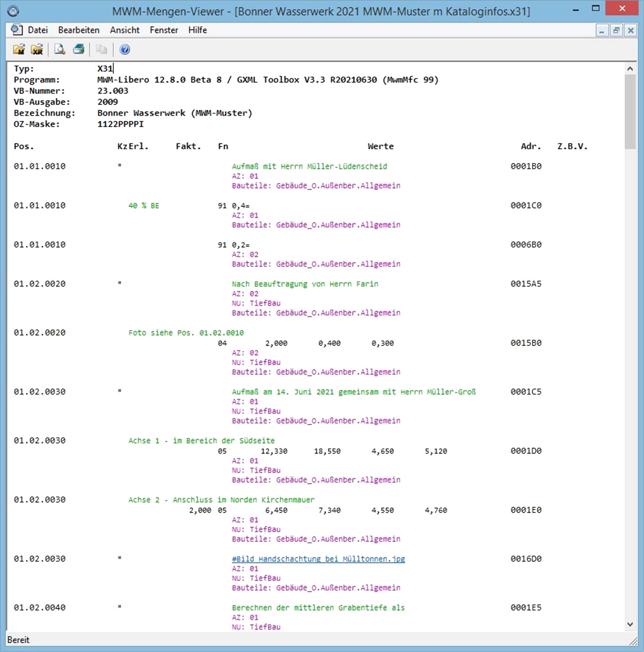
Task: Restore the inner document window
Action: point(616,30)
